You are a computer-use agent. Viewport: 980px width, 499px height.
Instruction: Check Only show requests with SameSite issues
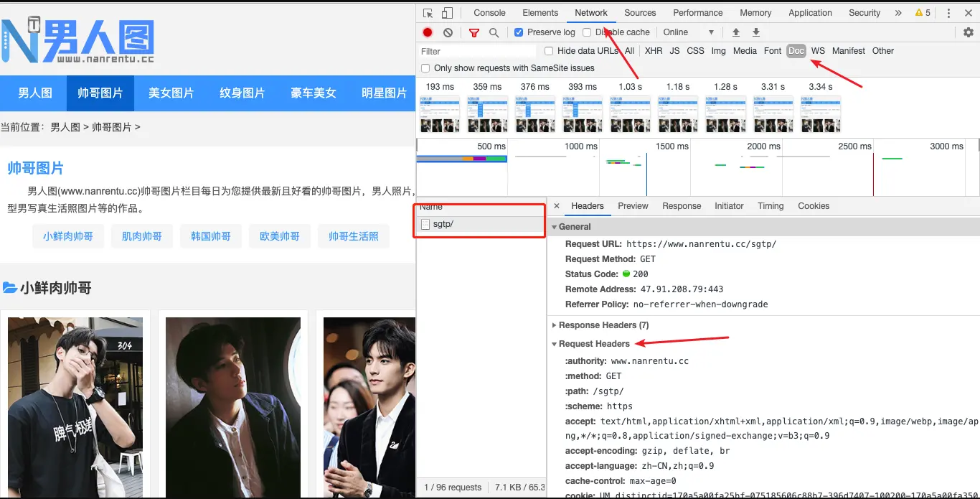click(425, 68)
